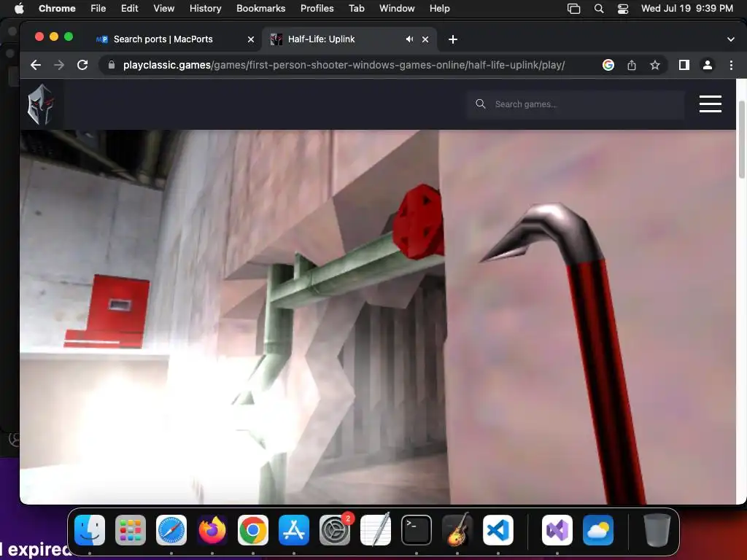The height and width of the screenshot is (560, 747).
Task: Open the History menu
Action: [x=205, y=8]
